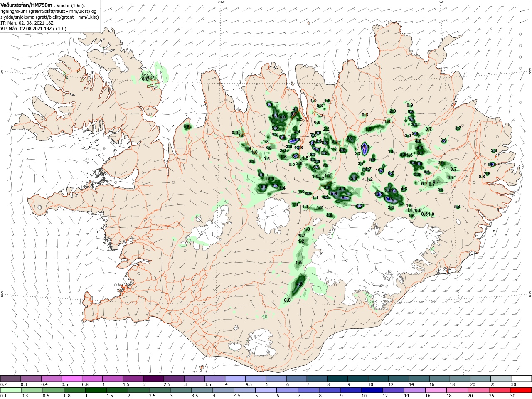Image resolution: width=532 pixels, height=399 pixels.
Task: Click the 14.1 precipitation value in the east
Action: click(x=492, y=164)
